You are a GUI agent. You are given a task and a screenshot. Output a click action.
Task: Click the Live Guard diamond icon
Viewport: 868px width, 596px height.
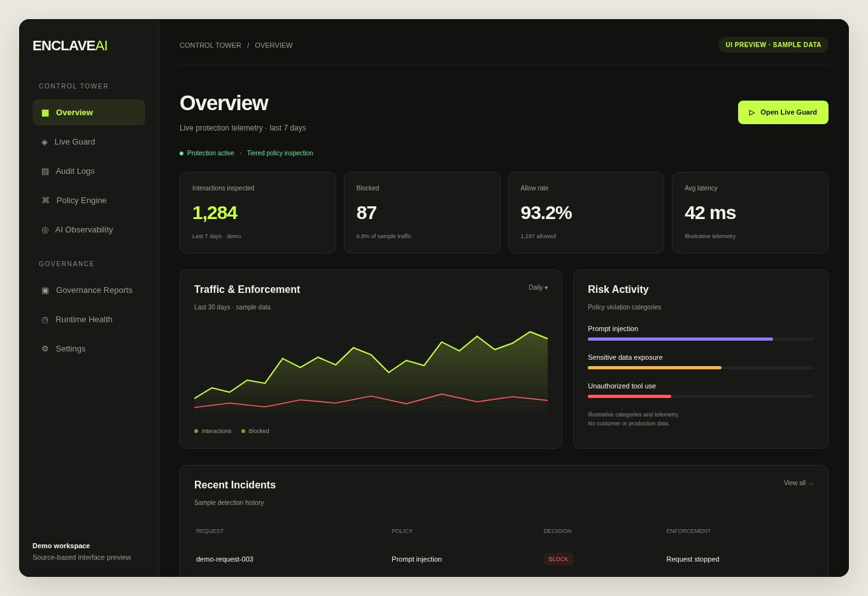coord(45,142)
